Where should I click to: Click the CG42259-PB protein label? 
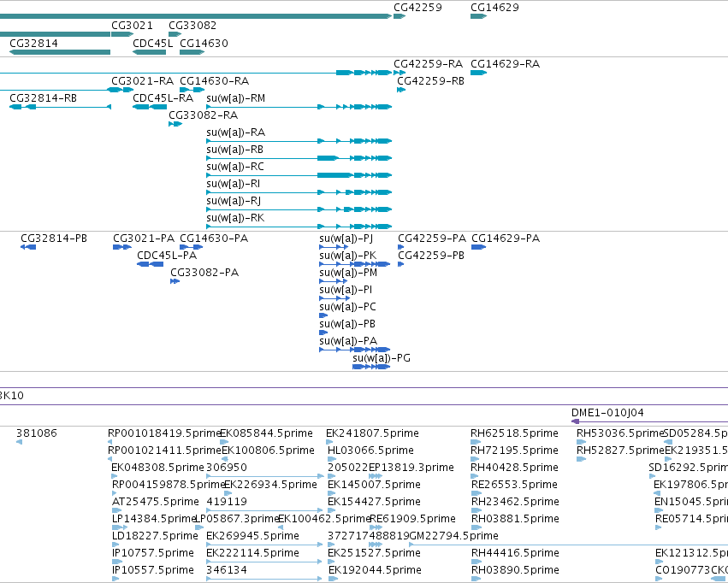click(431, 256)
